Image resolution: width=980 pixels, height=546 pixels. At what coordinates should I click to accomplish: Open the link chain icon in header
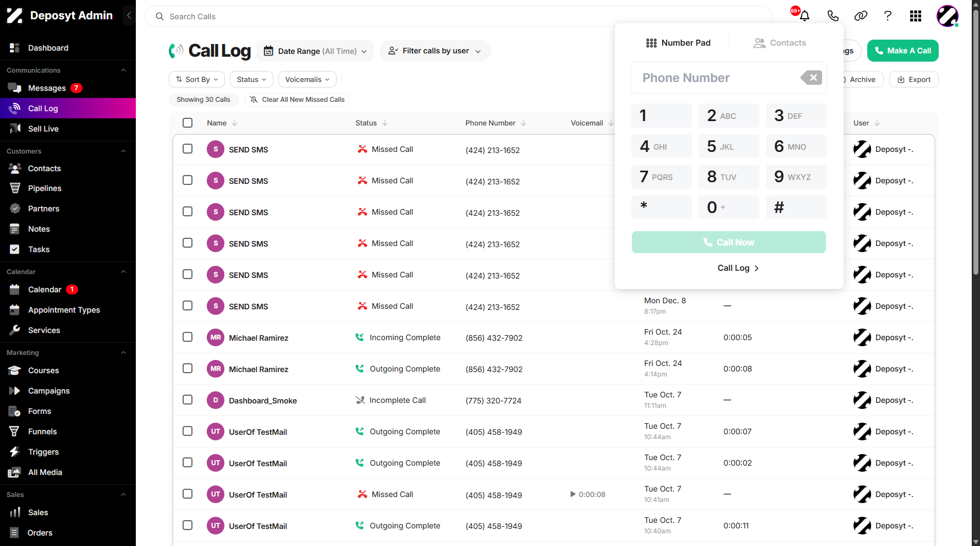(861, 16)
